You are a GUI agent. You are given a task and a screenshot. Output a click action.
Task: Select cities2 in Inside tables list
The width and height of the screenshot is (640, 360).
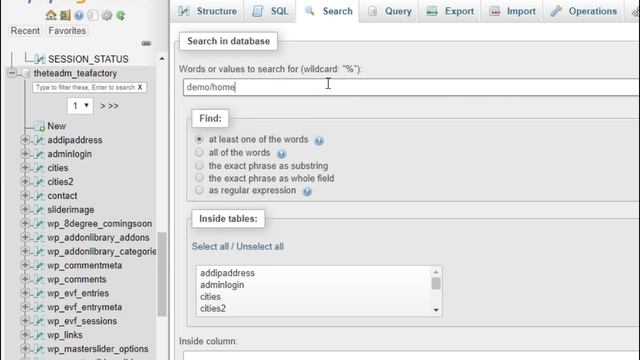213,309
